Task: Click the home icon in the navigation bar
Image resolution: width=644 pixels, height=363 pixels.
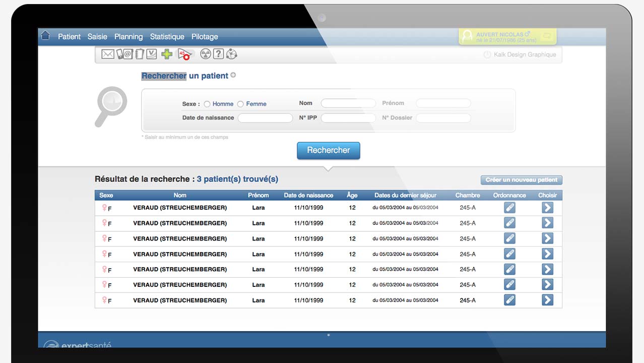Action: tap(45, 36)
